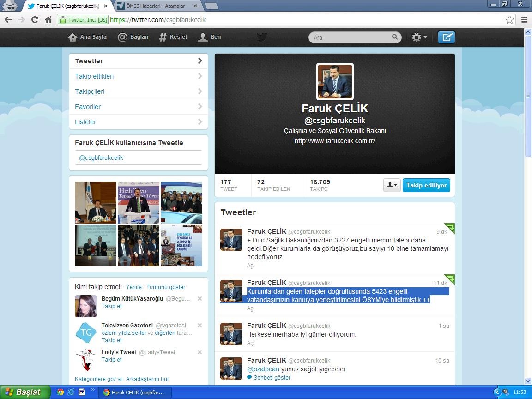This screenshot has width=532, height=399.
Task: Click the Faruk ÇELİK taskbar window button
Action: point(135,393)
